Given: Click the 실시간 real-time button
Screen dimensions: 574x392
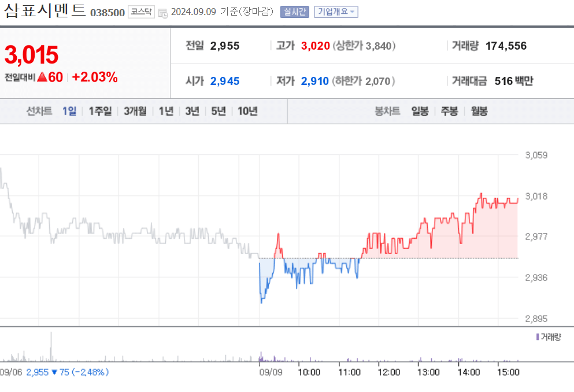Looking at the screenshot, I should (x=295, y=12).
